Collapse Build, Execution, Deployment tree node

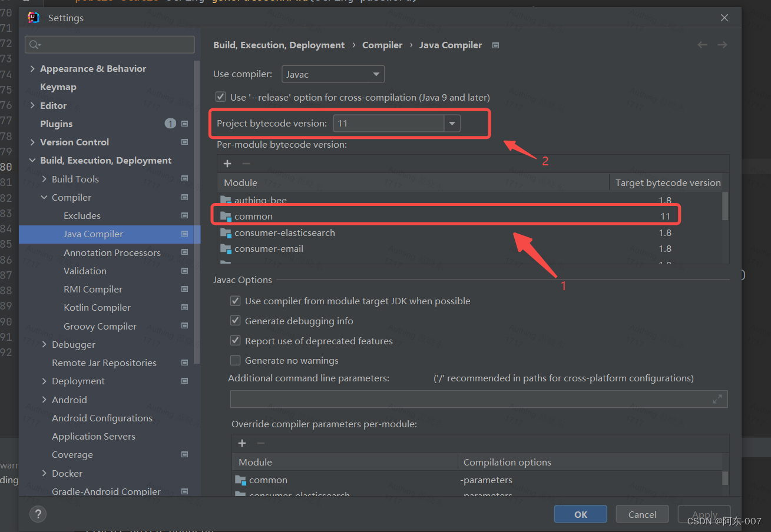(x=32, y=161)
